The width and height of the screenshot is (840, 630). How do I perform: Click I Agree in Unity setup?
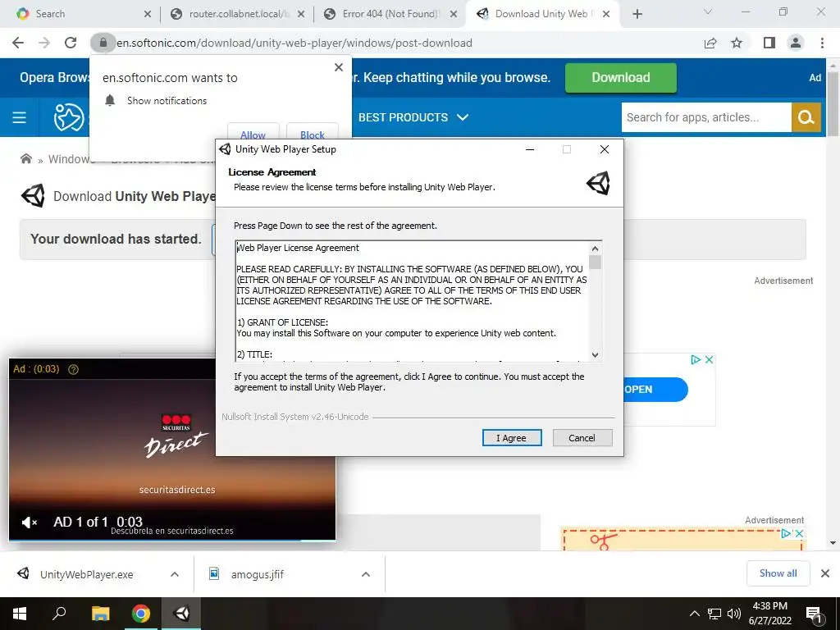point(512,438)
